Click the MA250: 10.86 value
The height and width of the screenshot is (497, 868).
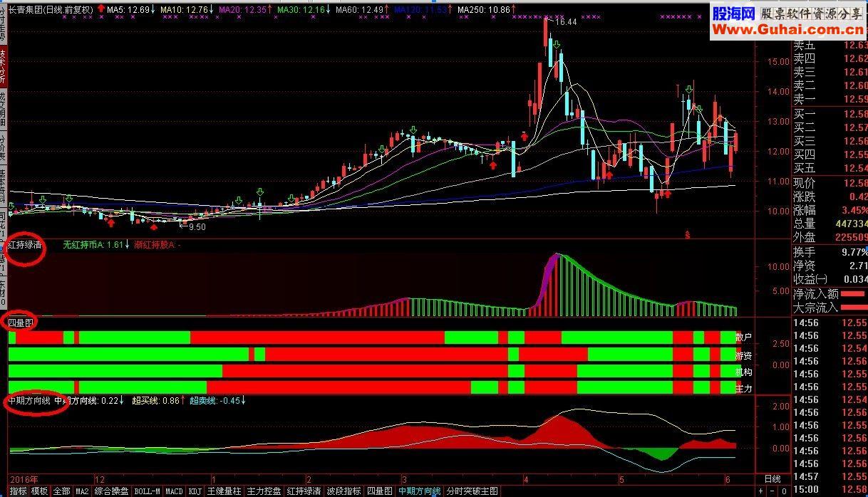[x=485, y=10]
